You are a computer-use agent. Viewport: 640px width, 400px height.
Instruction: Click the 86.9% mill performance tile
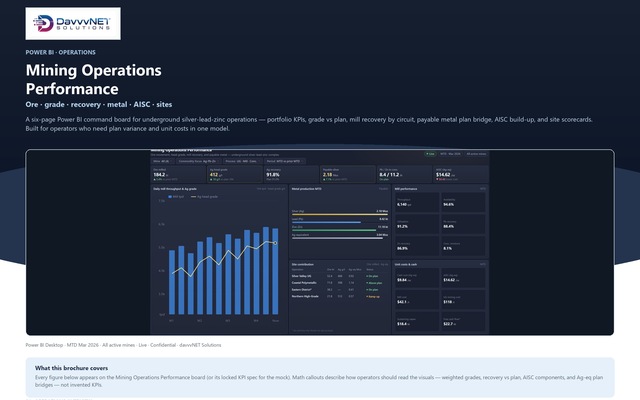(417, 246)
